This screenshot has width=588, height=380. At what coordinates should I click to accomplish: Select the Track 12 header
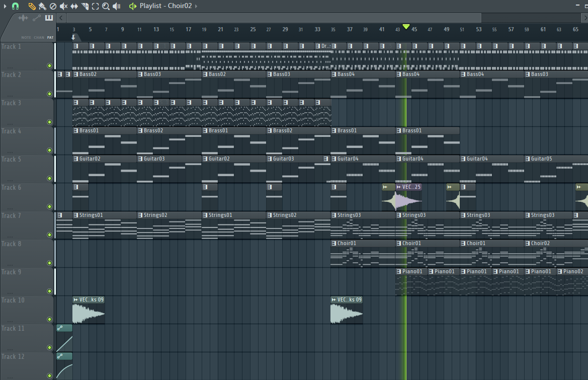point(27,366)
